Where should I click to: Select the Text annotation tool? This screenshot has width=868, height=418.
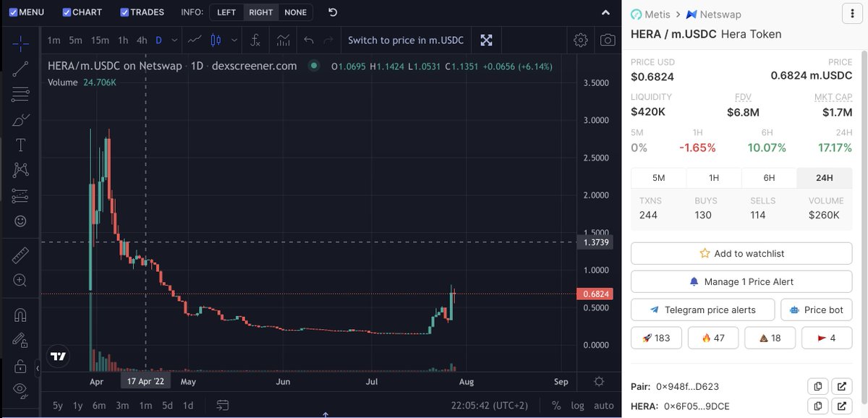click(x=20, y=145)
